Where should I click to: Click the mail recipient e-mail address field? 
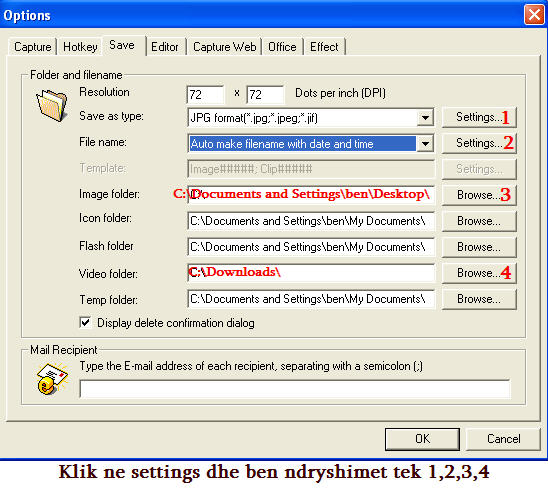[x=295, y=389]
